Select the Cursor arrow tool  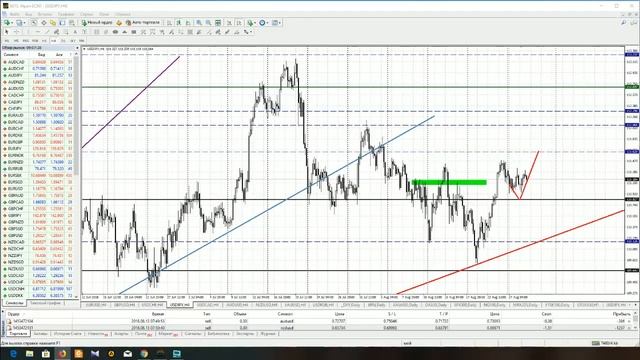click(7, 31)
